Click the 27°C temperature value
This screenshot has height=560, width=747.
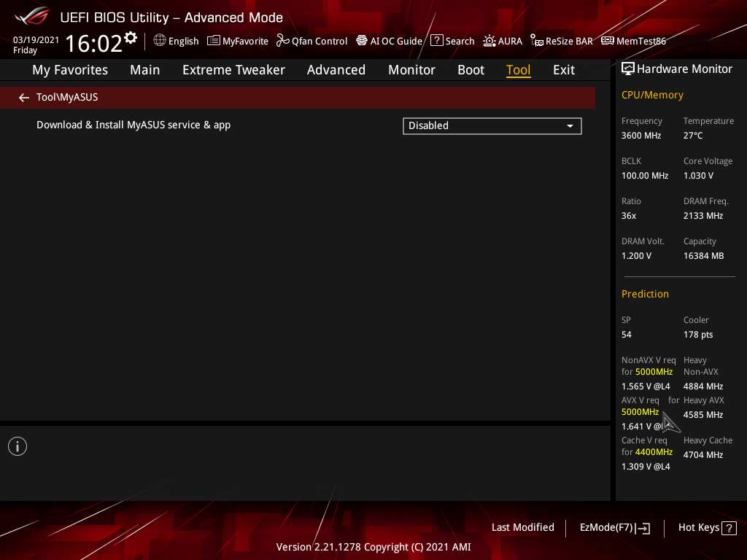coord(693,136)
